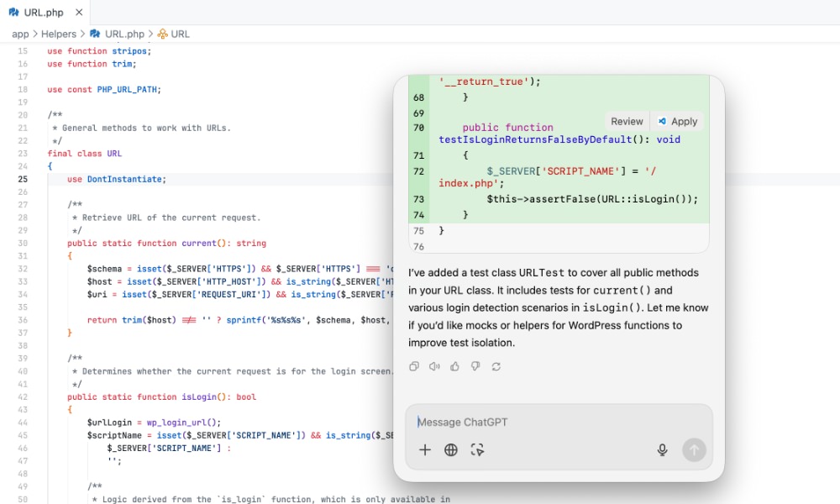This screenshot has height=504, width=840.
Task: Close the URL.php editor tab
Action: (x=79, y=12)
